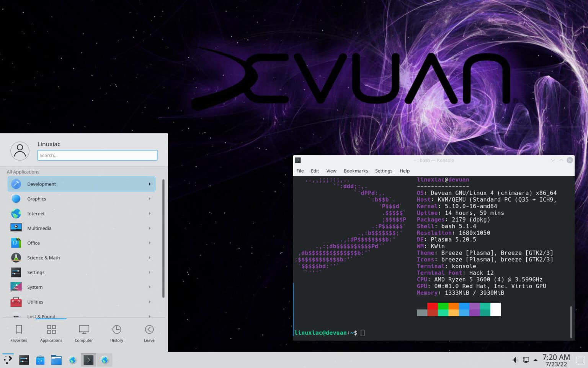This screenshot has width=588, height=368.
Task: Click the volume icon in system tray
Action: 515,360
